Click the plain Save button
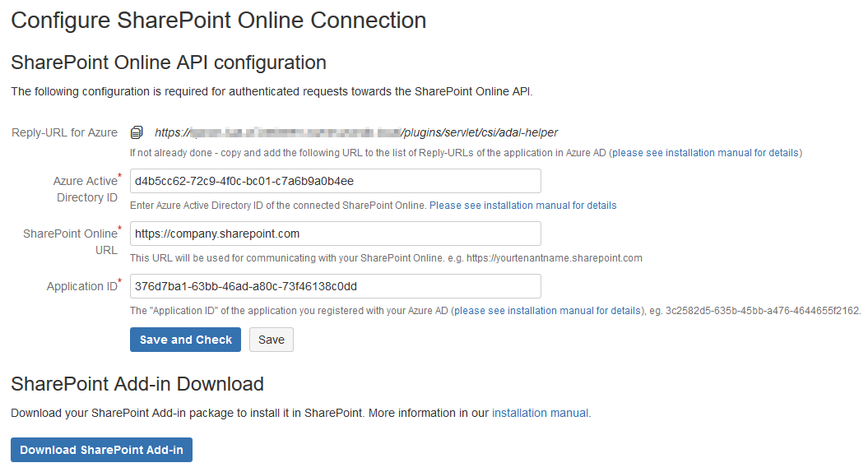 (x=272, y=340)
